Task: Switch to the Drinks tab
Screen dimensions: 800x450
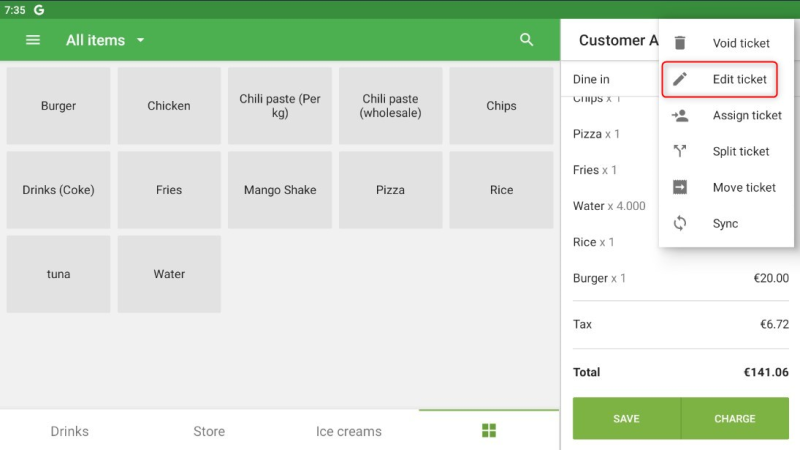Action: click(70, 431)
